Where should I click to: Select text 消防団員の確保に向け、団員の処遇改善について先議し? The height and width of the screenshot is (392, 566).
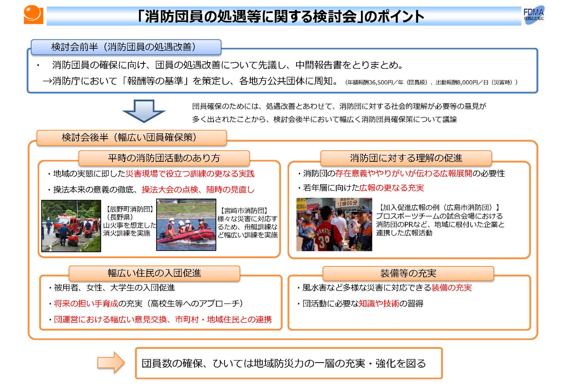169,65
